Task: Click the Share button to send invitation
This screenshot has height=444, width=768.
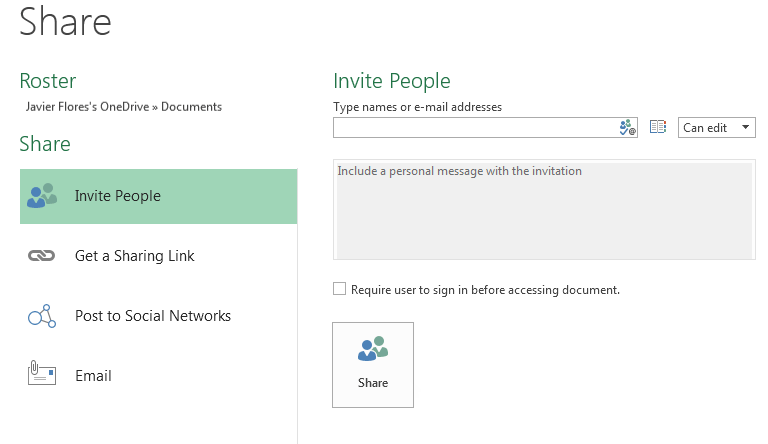Action: (x=373, y=365)
